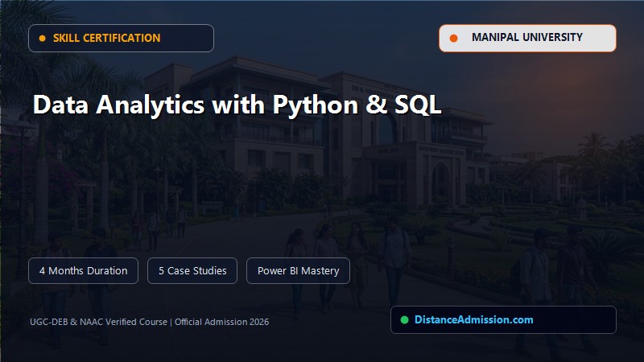Select the Power BI Mastery chip

click(298, 271)
